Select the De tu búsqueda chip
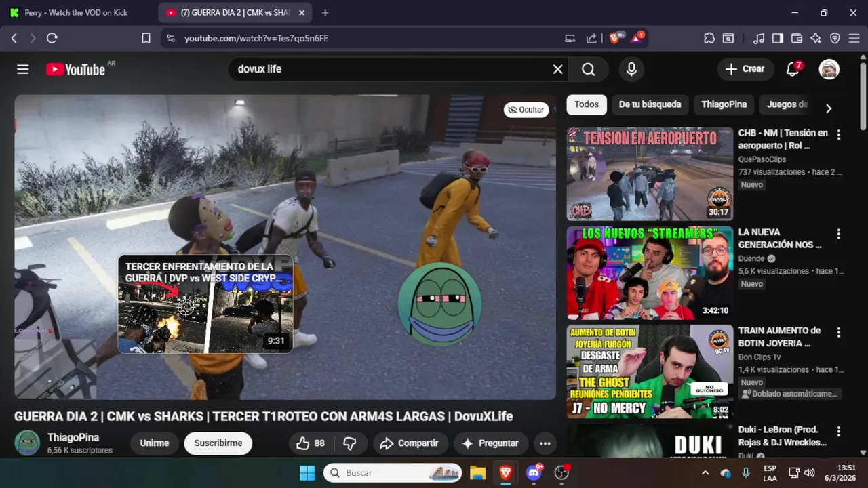This screenshot has height=488, width=868. (x=650, y=104)
